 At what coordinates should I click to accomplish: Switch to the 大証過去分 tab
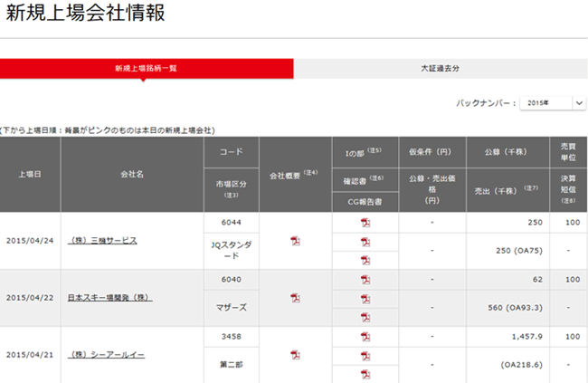coord(441,69)
